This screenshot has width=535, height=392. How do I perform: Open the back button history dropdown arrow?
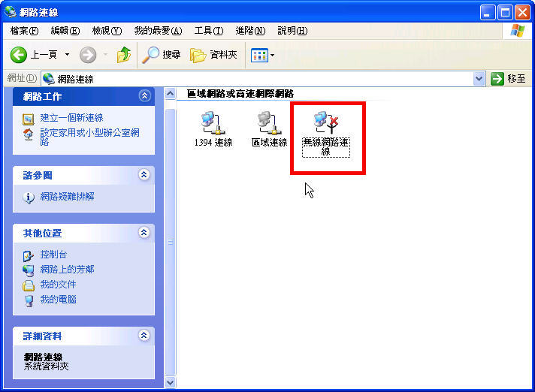coord(67,55)
